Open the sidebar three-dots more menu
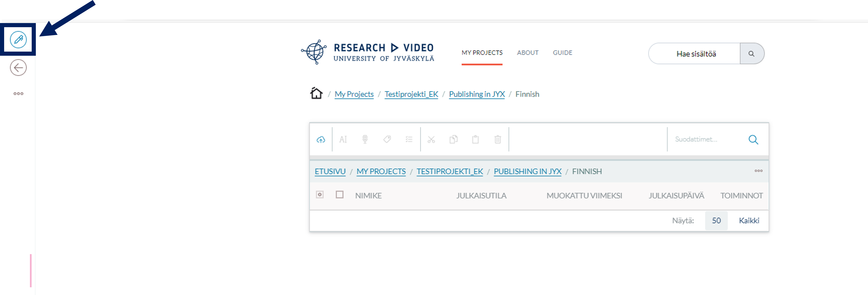Image resolution: width=868 pixels, height=295 pixels. point(18,94)
